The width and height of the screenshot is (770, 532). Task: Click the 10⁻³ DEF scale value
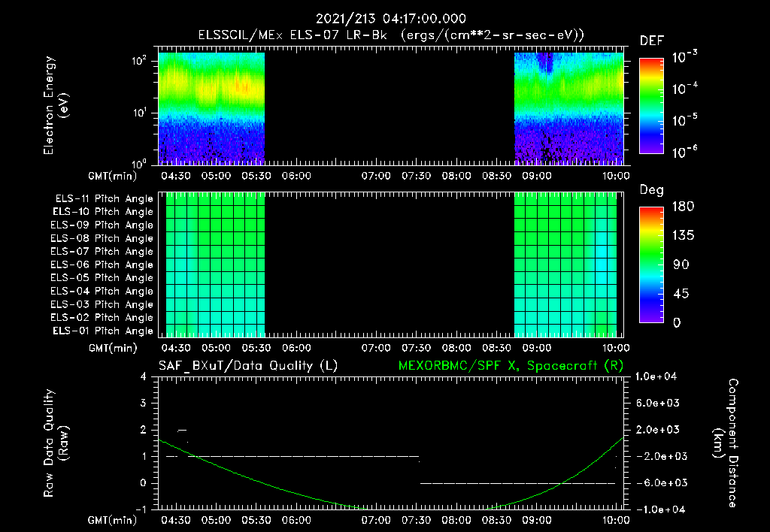click(684, 57)
